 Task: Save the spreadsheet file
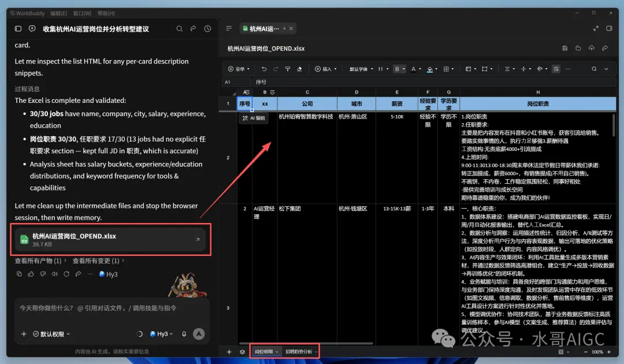(564, 48)
